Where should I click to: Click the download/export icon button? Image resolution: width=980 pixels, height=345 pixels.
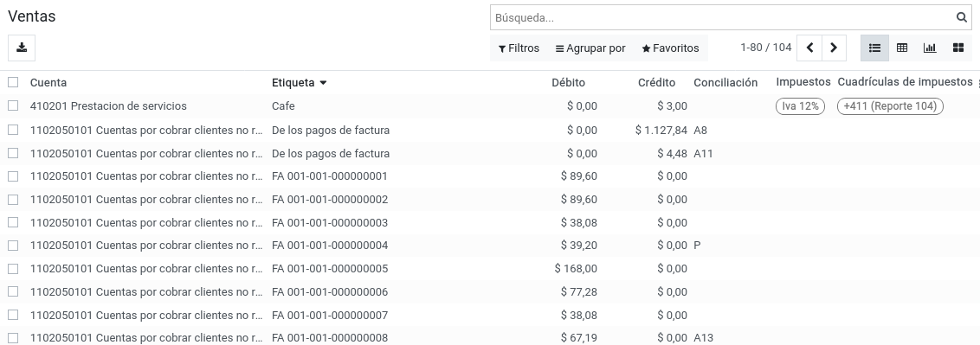point(22,48)
